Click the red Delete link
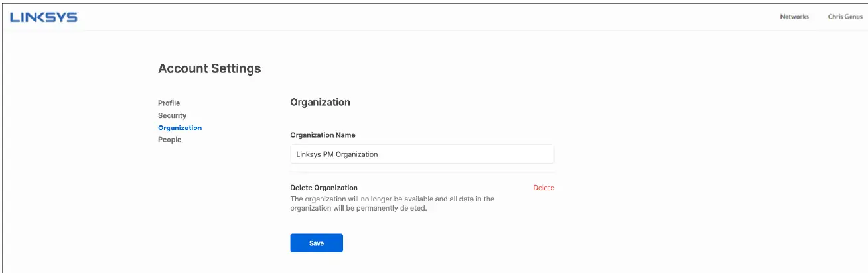Screen dimensions: 868x273 tap(543, 188)
